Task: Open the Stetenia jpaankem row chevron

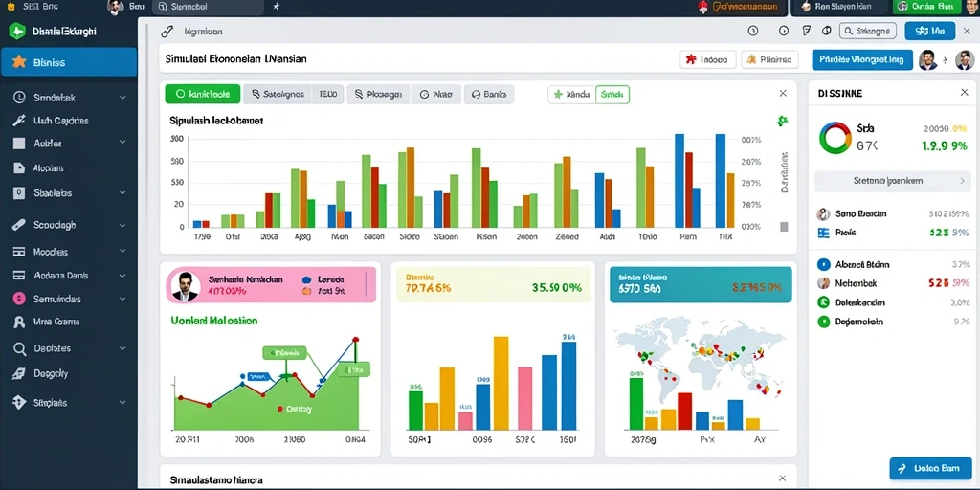Action: click(x=962, y=181)
